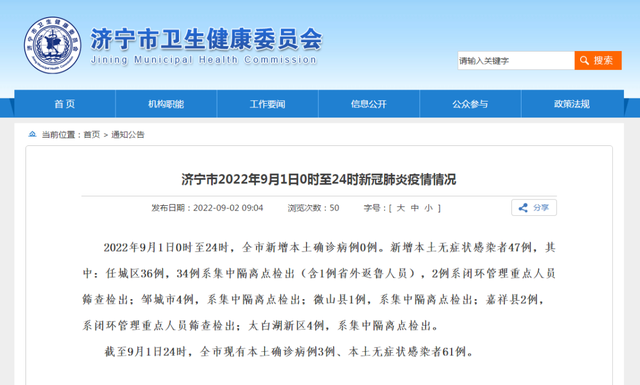The image size is (640, 385).
Task: Follow the 通知公告 breadcrumb link
Action: pos(128,135)
